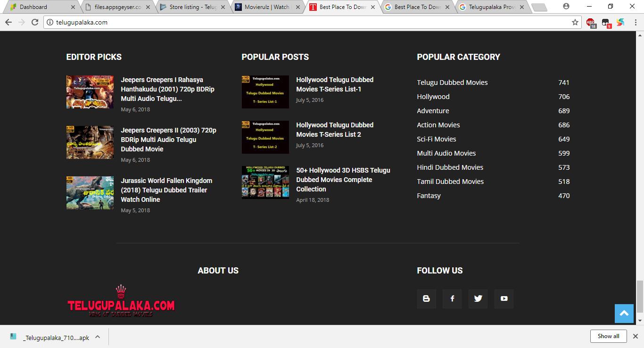The width and height of the screenshot is (644, 348).
Task: Open the Chrome profile avatar
Action: coord(566,7)
